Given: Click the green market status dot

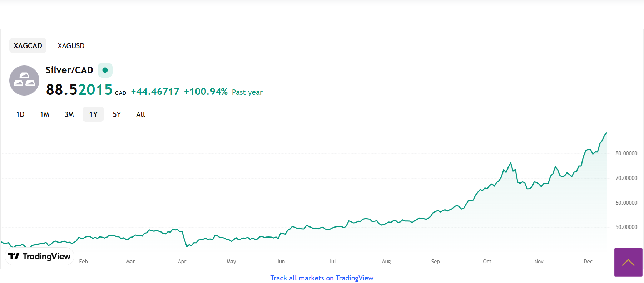Looking at the screenshot, I should point(105,70).
